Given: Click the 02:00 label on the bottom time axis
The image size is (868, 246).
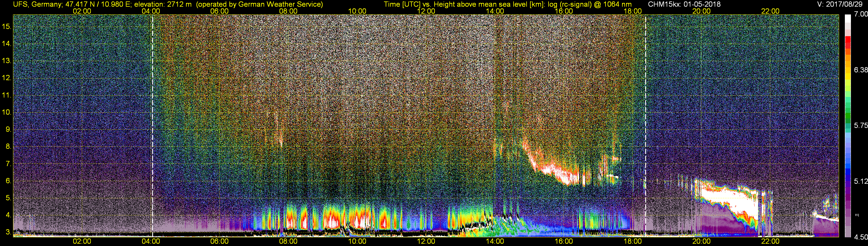Looking at the screenshot, I should pyautogui.click(x=82, y=242).
